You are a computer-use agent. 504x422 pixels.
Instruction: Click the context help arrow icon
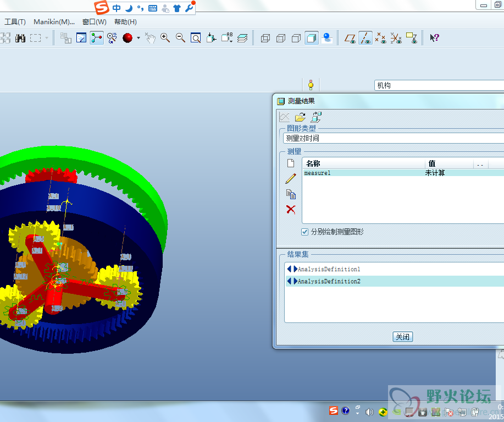[x=434, y=38]
